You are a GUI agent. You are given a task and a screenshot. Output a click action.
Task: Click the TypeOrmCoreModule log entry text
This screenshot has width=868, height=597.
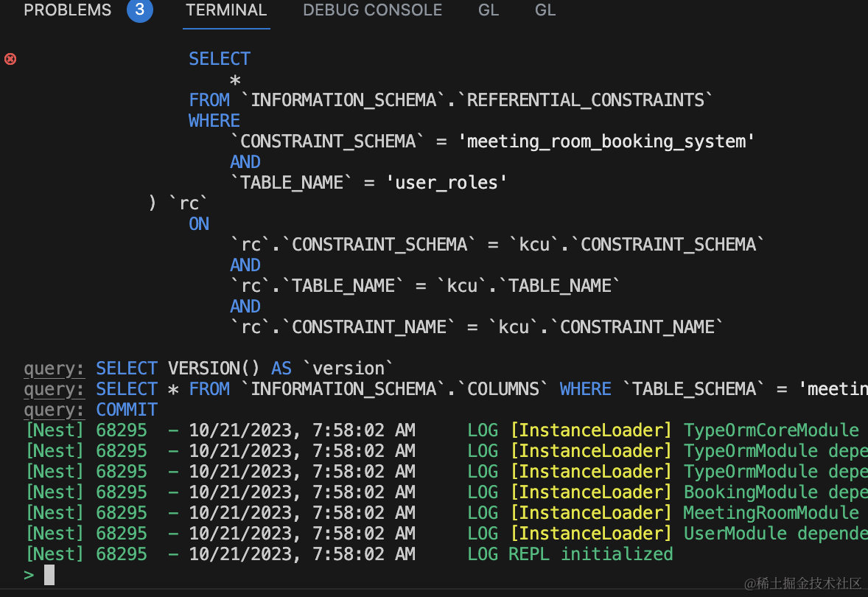click(x=770, y=430)
